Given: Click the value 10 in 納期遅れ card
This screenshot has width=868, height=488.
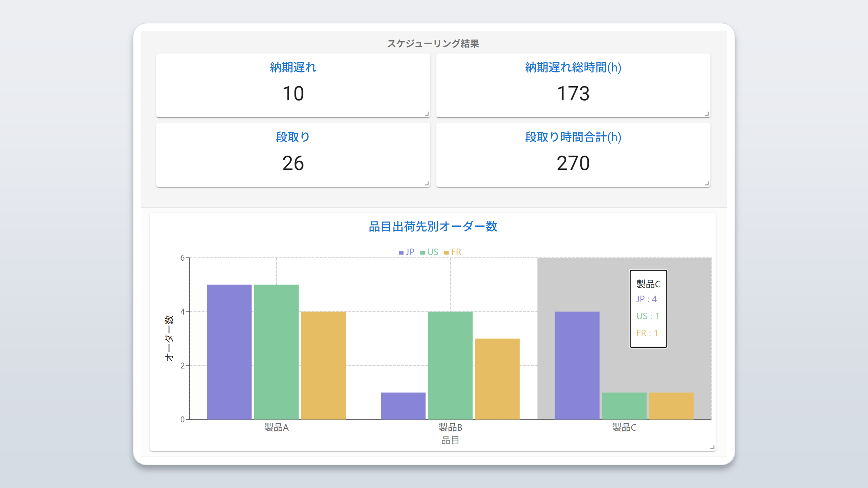Looking at the screenshot, I should point(293,93).
